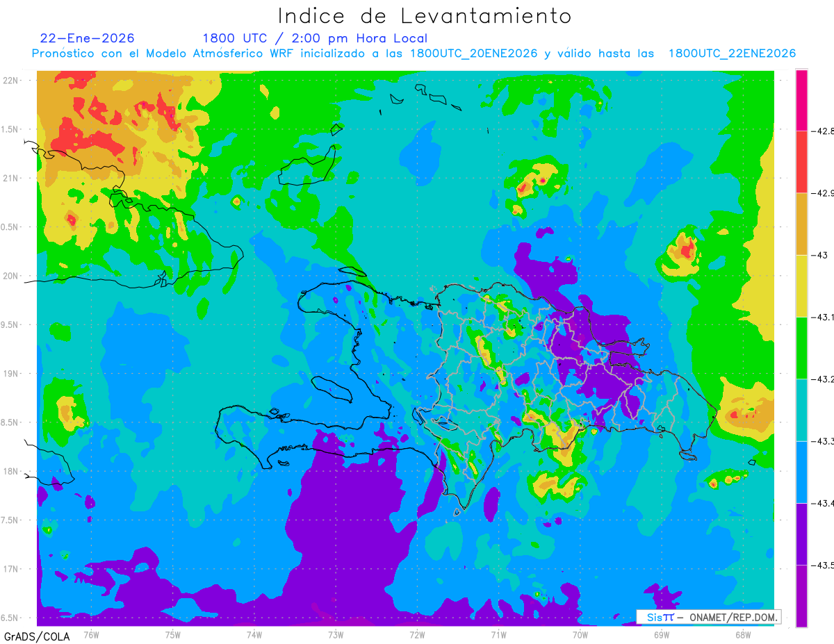Click the longitude label '74W'
Viewport: 834px width, 644px height.
pyautogui.click(x=254, y=634)
